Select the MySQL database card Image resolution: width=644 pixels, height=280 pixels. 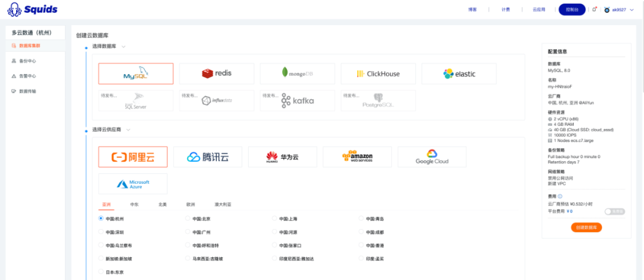(136, 73)
